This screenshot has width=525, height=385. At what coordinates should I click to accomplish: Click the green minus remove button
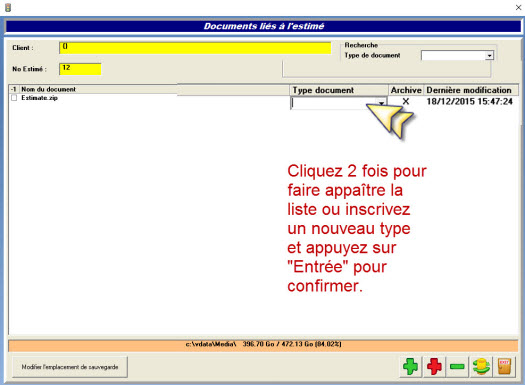(x=457, y=366)
